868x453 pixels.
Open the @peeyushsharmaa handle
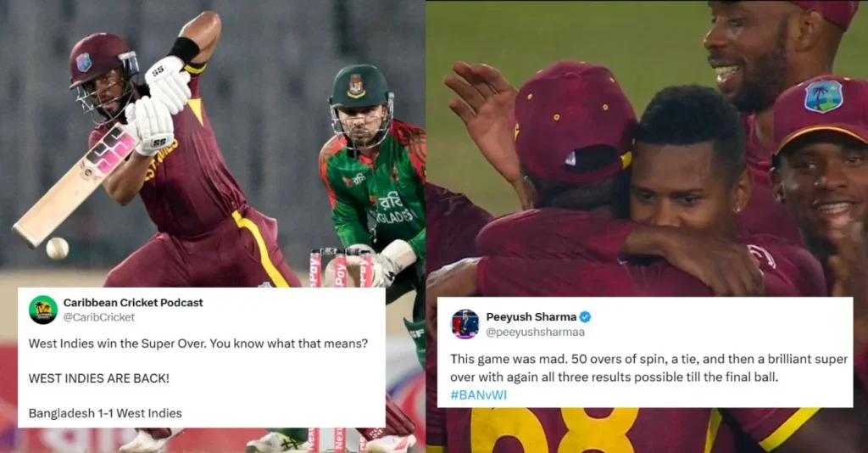click(536, 333)
